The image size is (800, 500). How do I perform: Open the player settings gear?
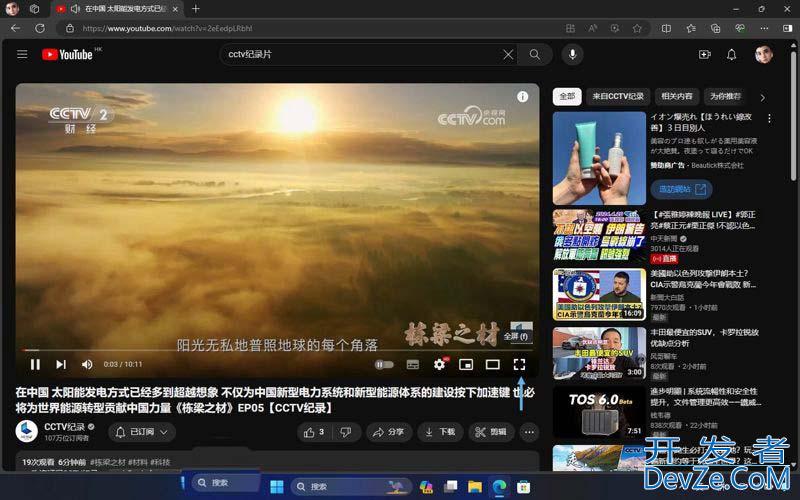click(x=439, y=364)
